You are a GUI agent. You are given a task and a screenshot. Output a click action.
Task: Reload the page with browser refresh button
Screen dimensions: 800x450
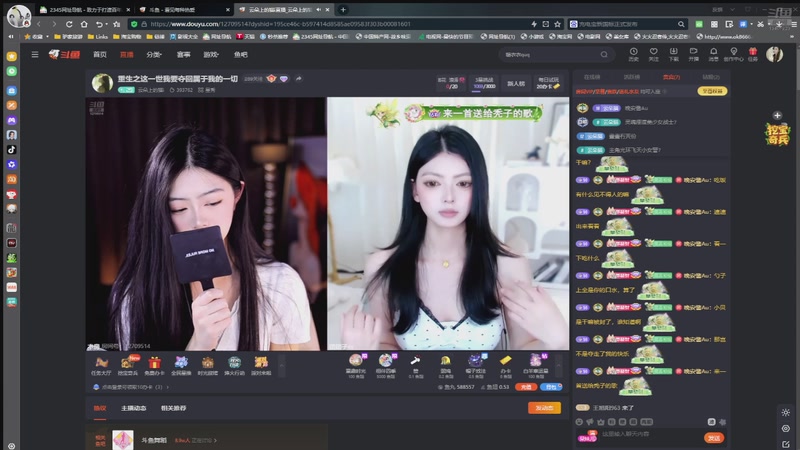69,24
